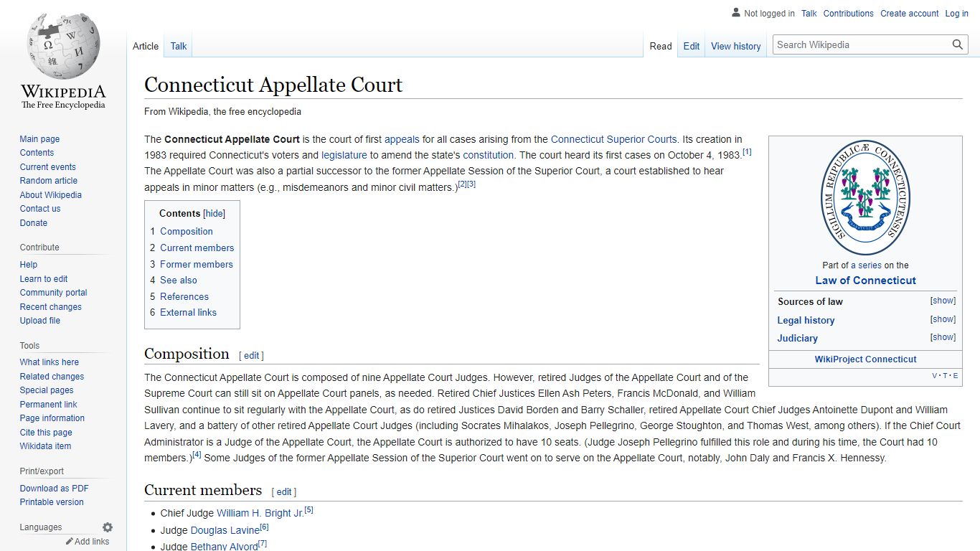
Task: Click Download as PDF
Action: 55,489
